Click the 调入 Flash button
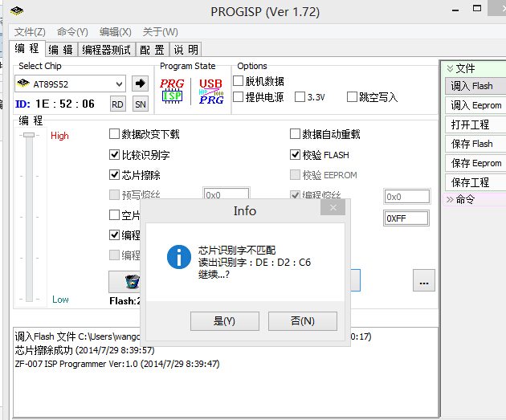Viewport: 506px width, 420px height. [x=474, y=86]
